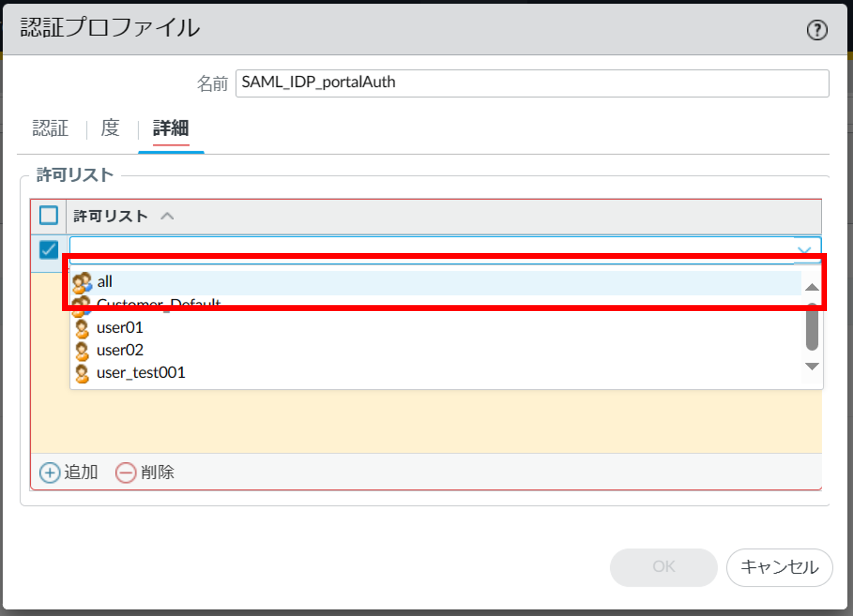Image resolution: width=853 pixels, height=616 pixels.
Task: Switch to the 度 tab
Action: pos(110,129)
